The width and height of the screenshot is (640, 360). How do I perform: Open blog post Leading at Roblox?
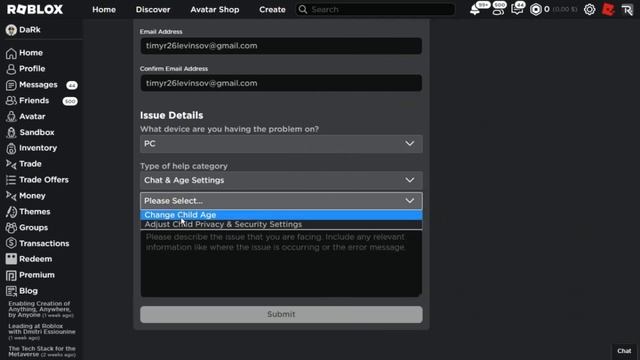click(x=42, y=332)
